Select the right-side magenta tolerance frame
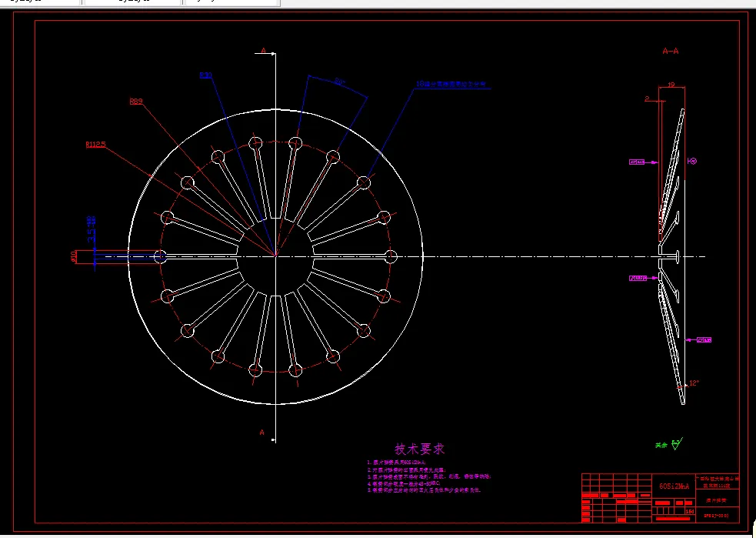756x538 pixels. click(x=704, y=340)
